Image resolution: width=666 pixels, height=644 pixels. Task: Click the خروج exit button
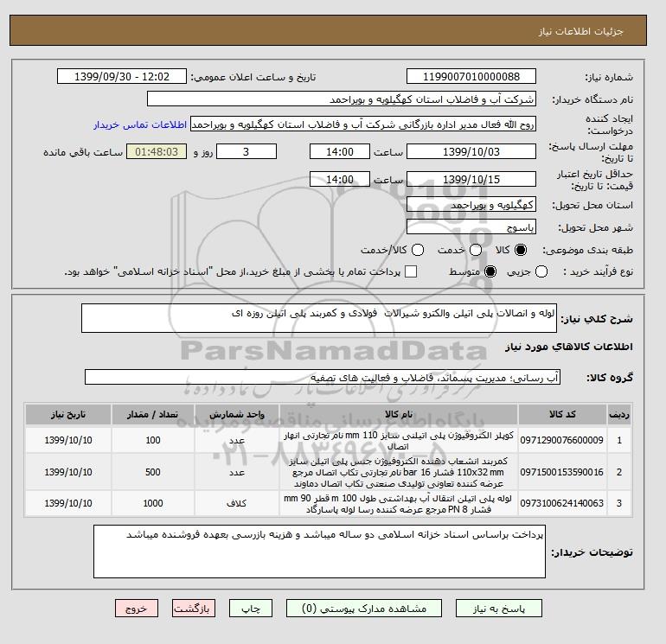click(137, 609)
